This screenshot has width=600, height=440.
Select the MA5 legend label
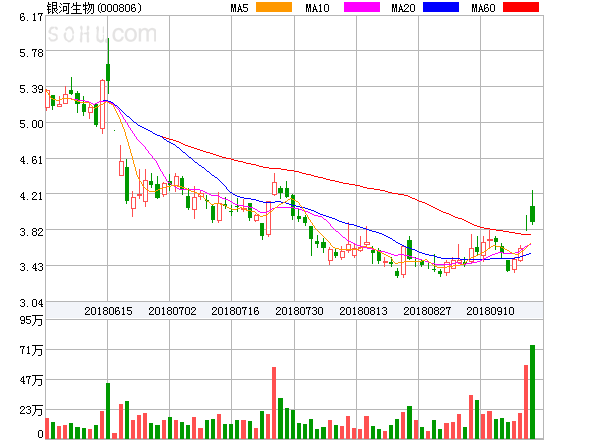[x=240, y=8]
